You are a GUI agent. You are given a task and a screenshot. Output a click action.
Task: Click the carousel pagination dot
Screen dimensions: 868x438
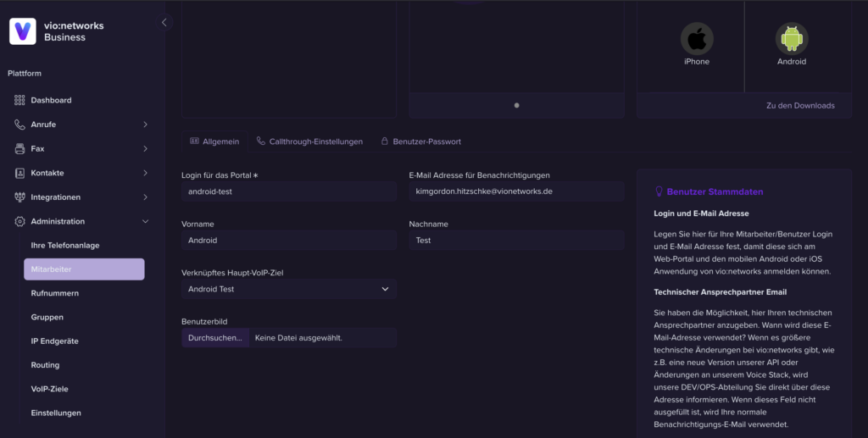click(x=516, y=105)
